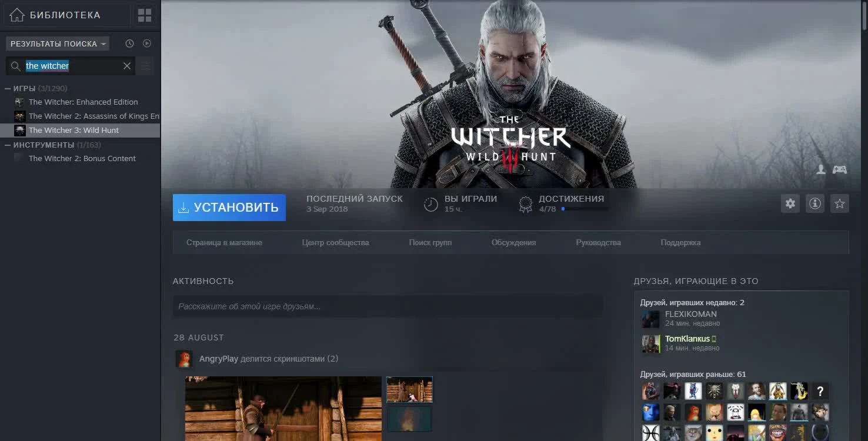Show game info via info icon
The height and width of the screenshot is (441, 868).
click(814, 203)
